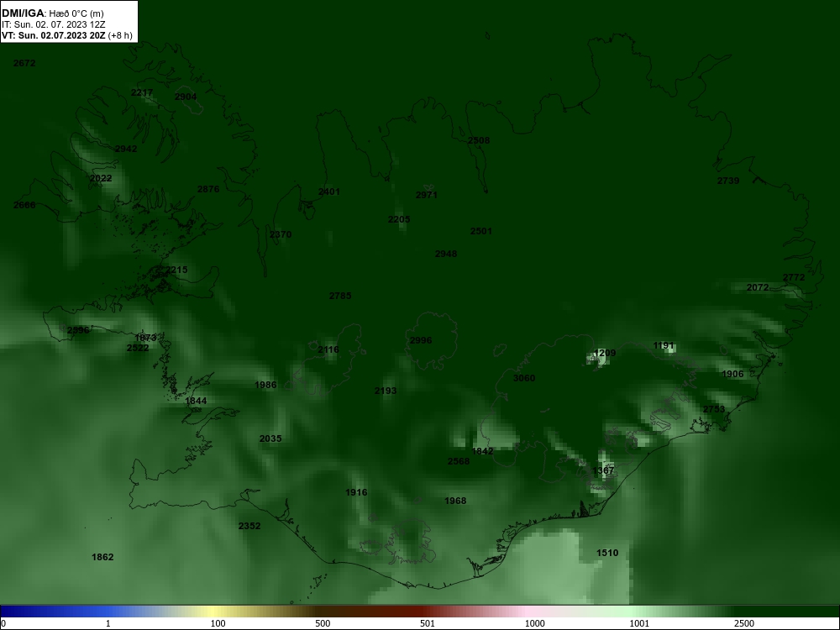Click the map value 1968
The image size is (840, 630).
[x=455, y=501]
